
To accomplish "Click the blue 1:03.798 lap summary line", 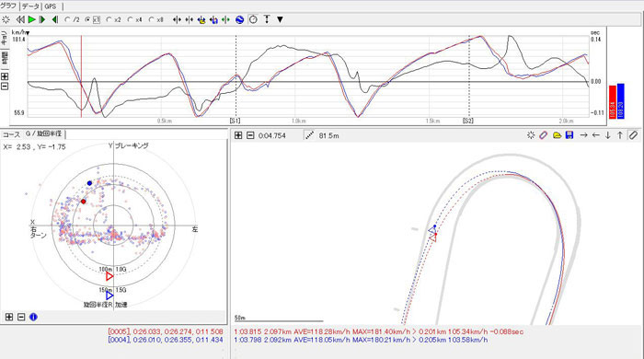I will pos(361,340).
